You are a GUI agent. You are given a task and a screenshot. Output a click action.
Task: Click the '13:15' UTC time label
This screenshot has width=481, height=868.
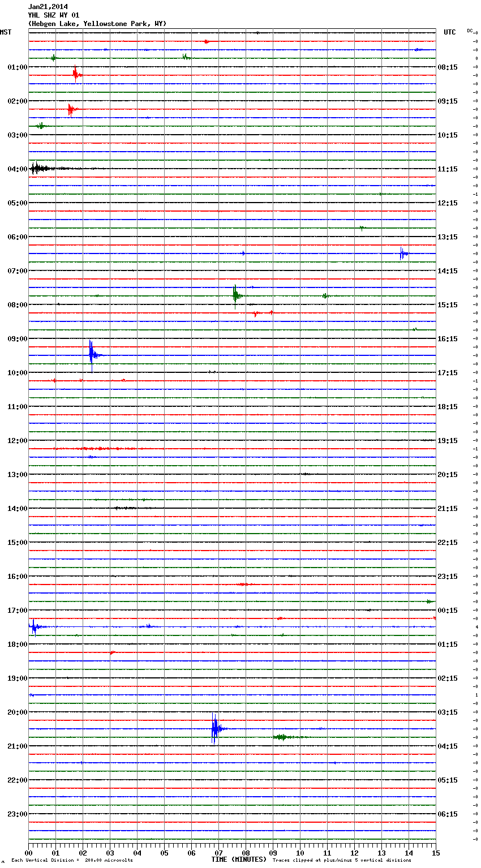tap(448, 237)
